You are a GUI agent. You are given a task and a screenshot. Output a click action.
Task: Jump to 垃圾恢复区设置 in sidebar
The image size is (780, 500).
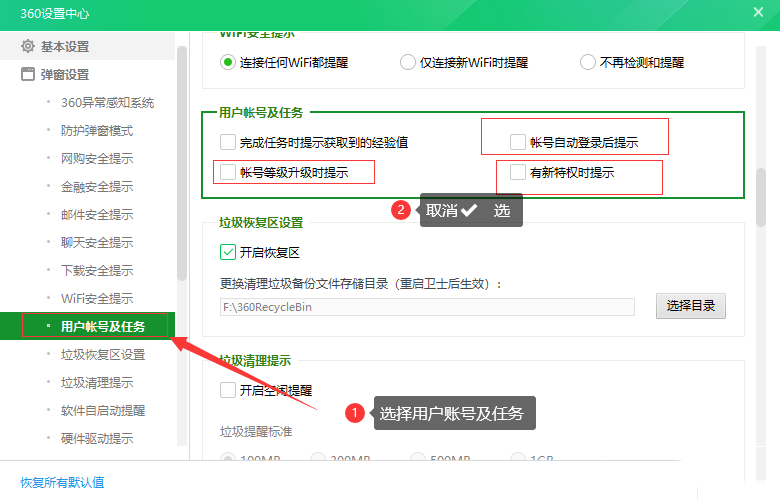(x=103, y=355)
